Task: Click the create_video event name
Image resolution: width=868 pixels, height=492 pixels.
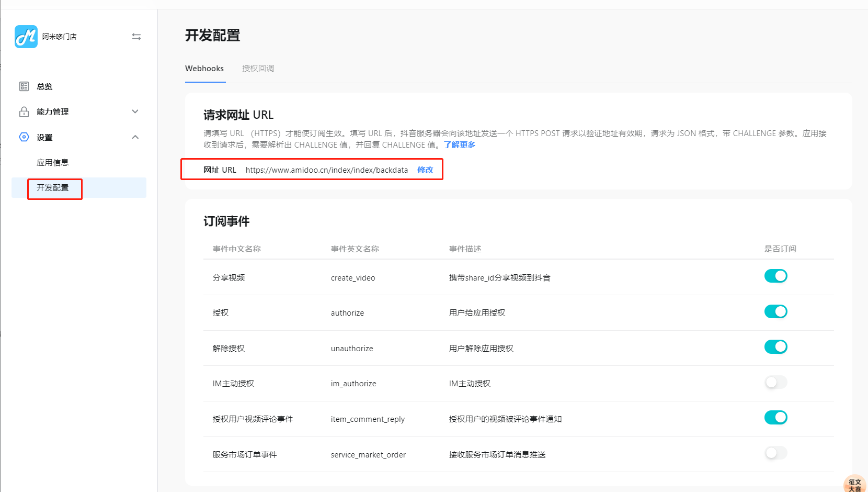Action: (x=353, y=278)
